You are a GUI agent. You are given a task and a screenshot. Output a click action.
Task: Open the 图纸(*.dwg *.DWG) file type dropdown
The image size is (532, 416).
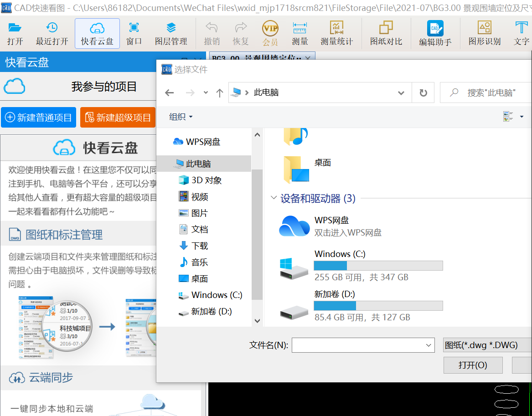[x=487, y=345]
